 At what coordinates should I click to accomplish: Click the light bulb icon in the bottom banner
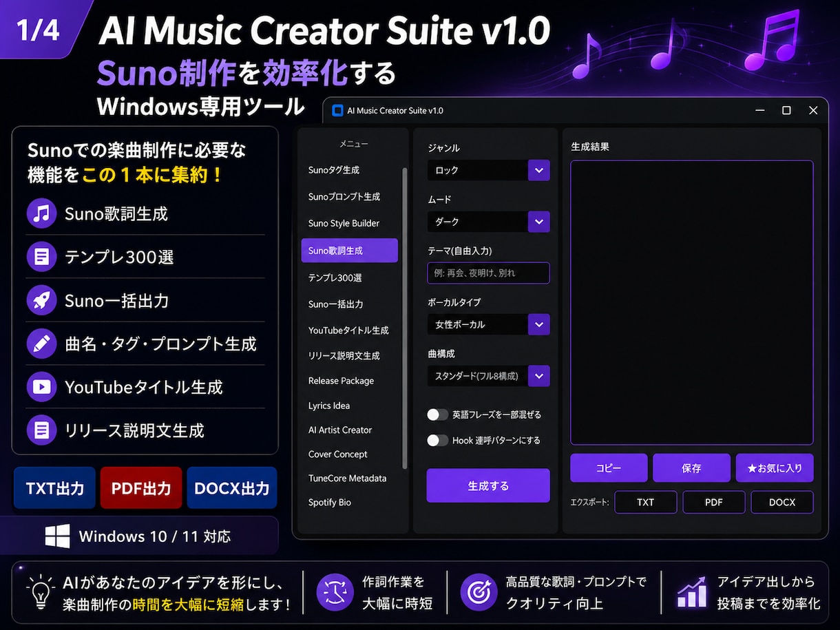(x=40, y=592)
